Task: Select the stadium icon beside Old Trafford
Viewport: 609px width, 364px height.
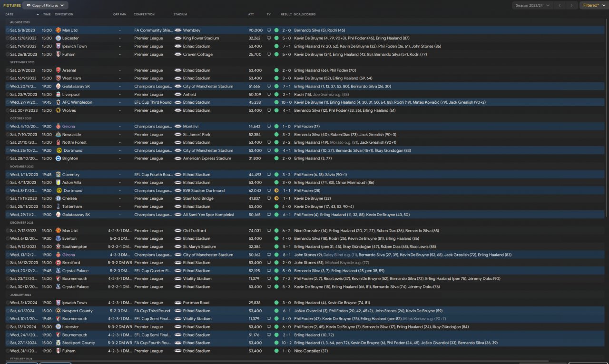Action: pyautogui.click(x=178, y=231)
